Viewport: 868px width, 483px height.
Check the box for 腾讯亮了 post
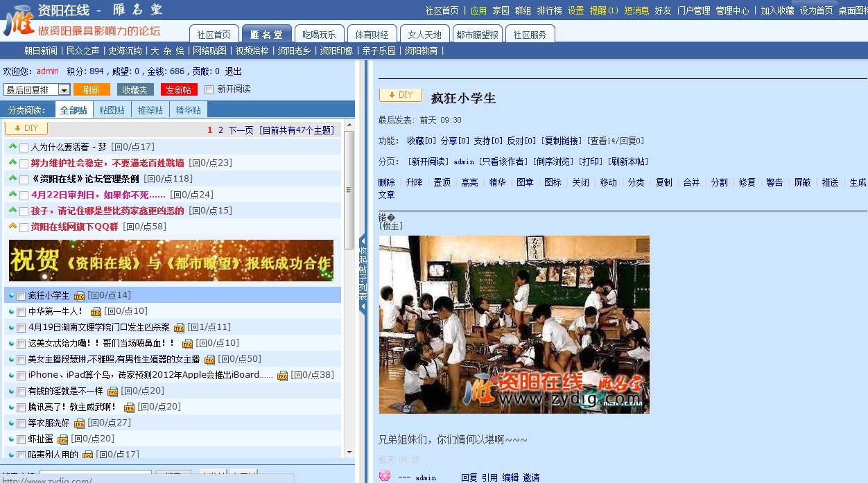(x=21, y=408)
